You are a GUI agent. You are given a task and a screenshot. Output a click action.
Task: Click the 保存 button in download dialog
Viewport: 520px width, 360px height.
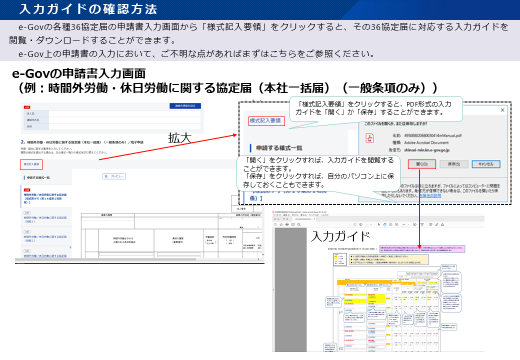click(x=454, y=164)
